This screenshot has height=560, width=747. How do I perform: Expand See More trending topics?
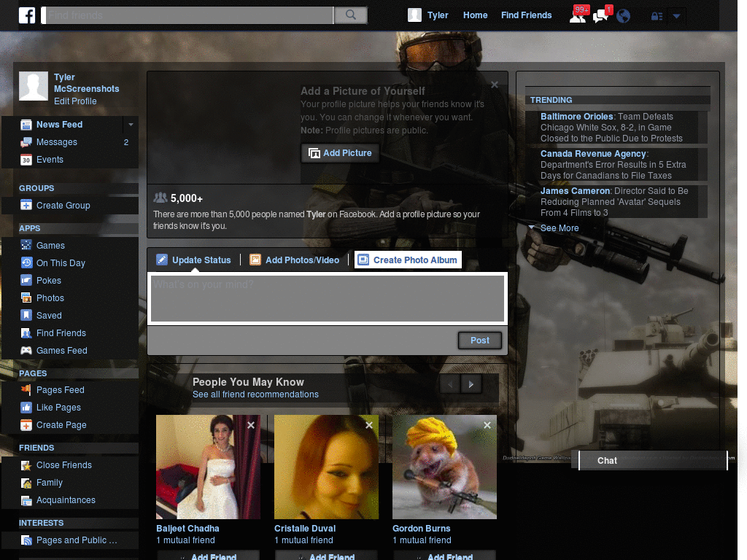(559, 228)
